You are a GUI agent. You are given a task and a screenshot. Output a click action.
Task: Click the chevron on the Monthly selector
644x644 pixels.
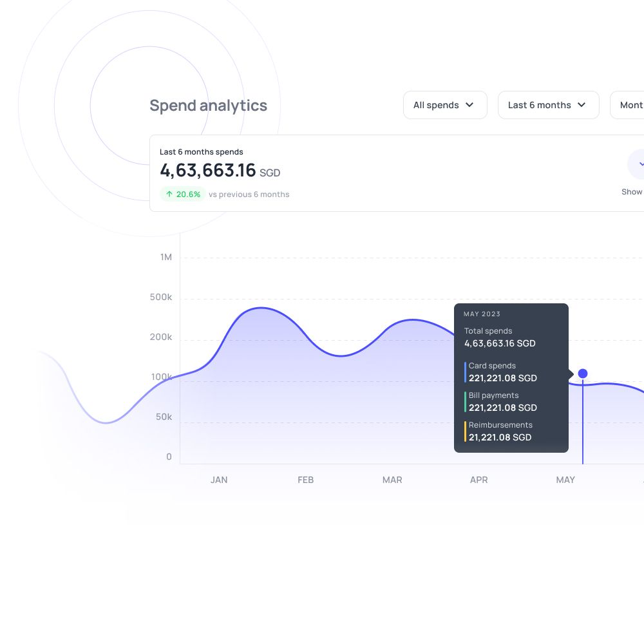pyautogui.click(x=643, y=105)
